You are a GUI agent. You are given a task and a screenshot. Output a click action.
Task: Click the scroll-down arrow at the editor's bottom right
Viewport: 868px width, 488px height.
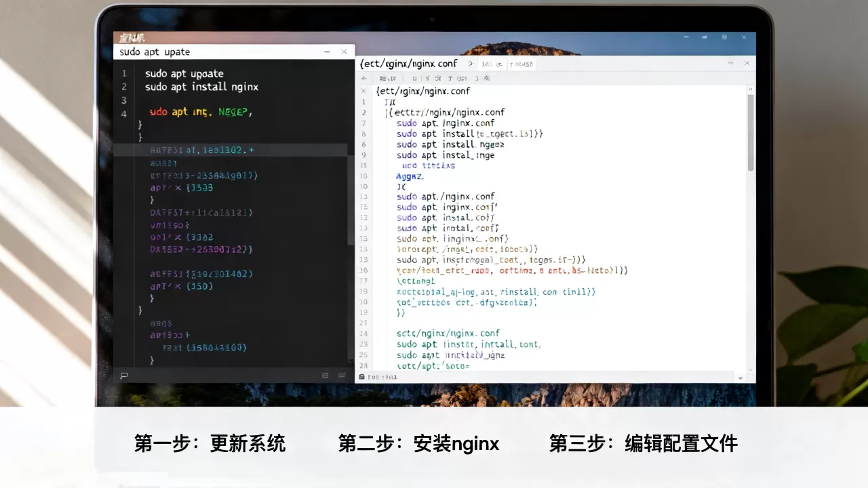pos(741,378)
